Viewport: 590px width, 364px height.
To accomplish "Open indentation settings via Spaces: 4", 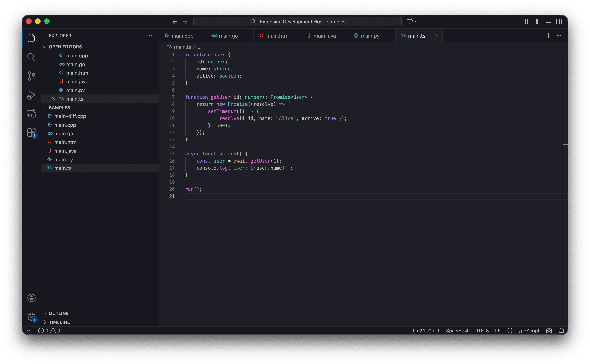I will coord(457,331).
